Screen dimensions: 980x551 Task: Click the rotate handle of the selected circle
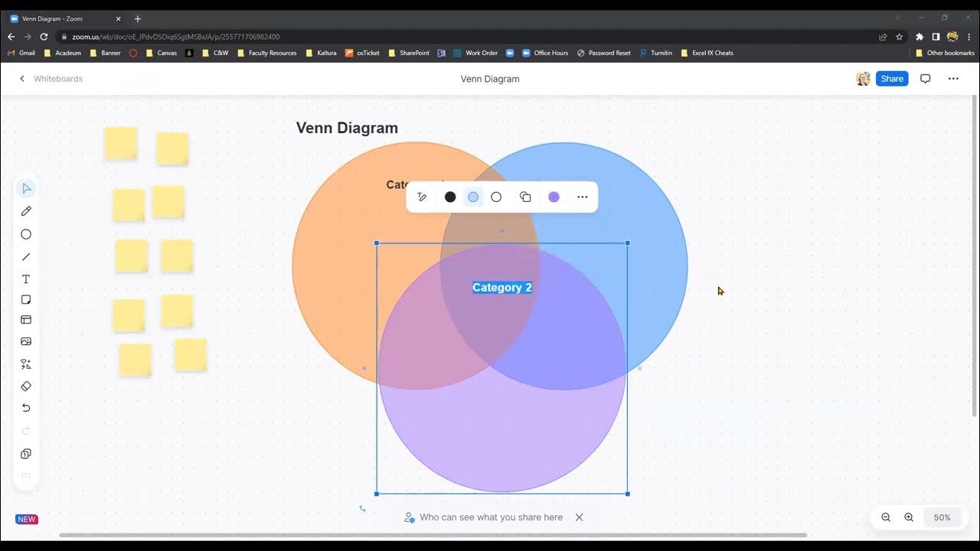(x=362, y=508)
